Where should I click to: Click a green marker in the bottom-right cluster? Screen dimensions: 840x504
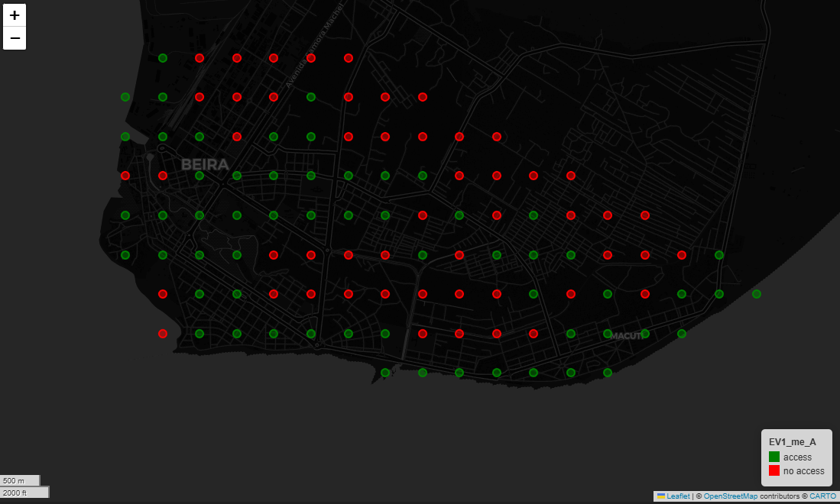coord(681,333)
